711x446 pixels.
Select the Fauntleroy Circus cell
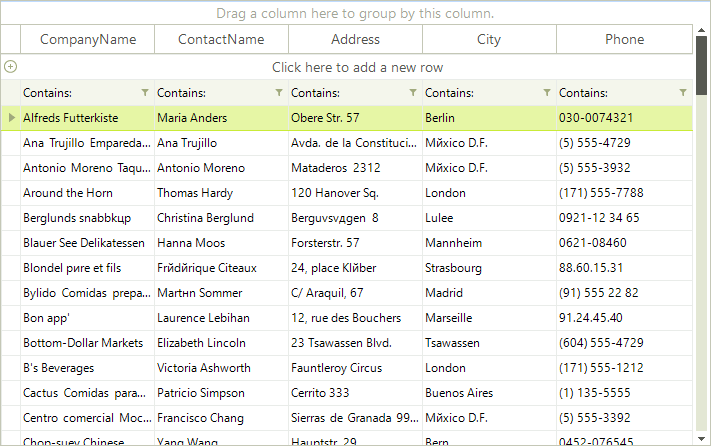point(356,368)
